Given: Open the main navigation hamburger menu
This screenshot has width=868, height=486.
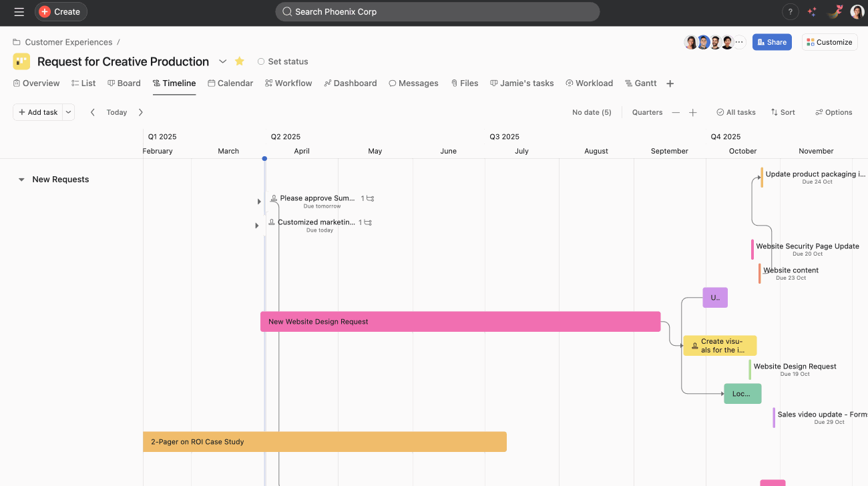Looking at the screenshot, I should (19, 11).
